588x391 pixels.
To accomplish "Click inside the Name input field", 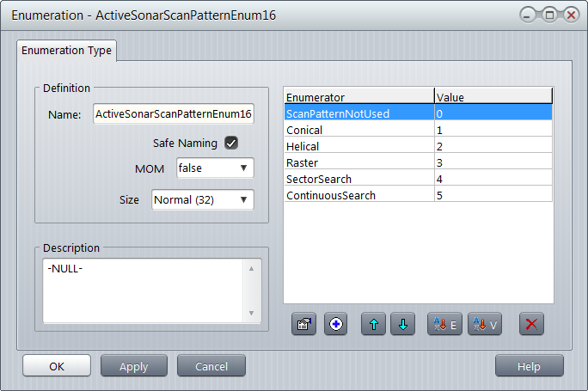I will pyautogui.click(x=173, y=113).
